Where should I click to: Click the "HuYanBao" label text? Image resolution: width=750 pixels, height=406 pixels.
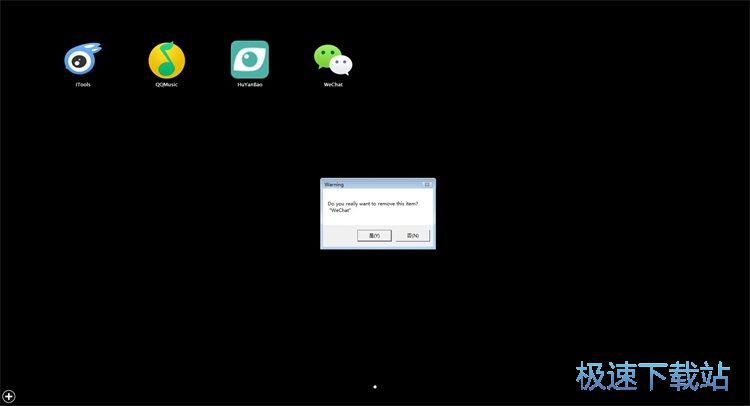coord(250,85)
